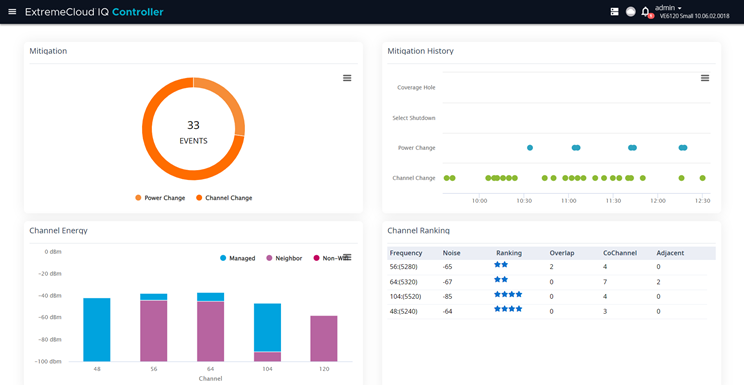The height and width of the screenshot is (385, 744).
Task: Toggle Neighbor series in Channel Energy legend
Action: click(284, 258)
